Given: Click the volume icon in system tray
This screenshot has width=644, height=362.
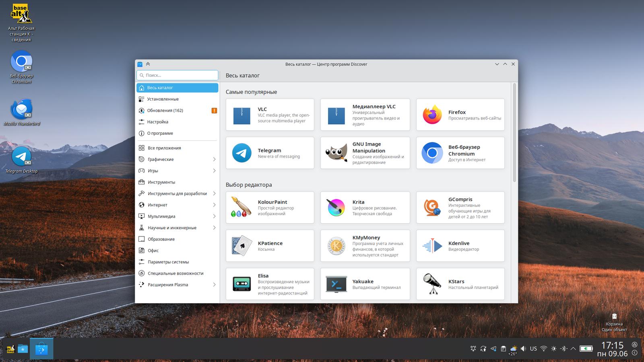Looking at the screenshot, I should (x=523, y=349).
